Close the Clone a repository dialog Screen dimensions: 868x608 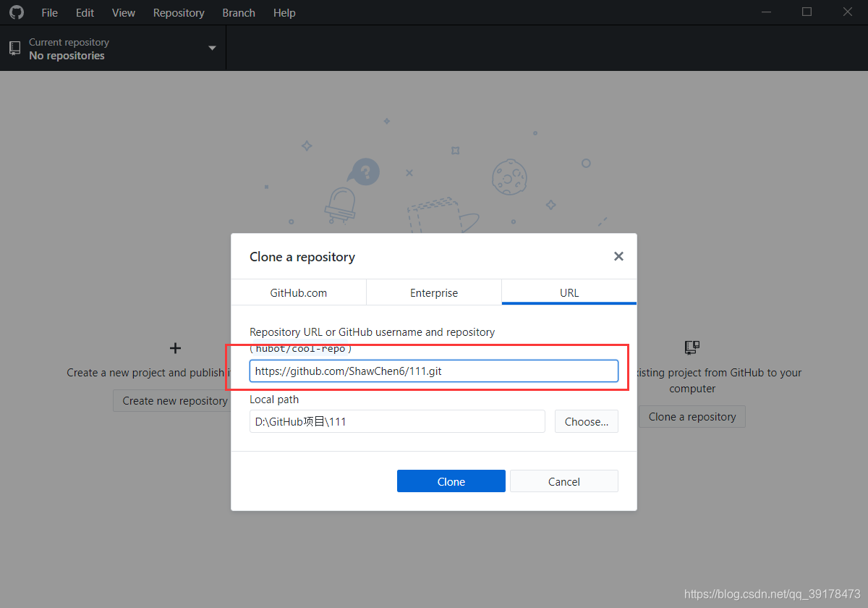(x=618, y=256)
